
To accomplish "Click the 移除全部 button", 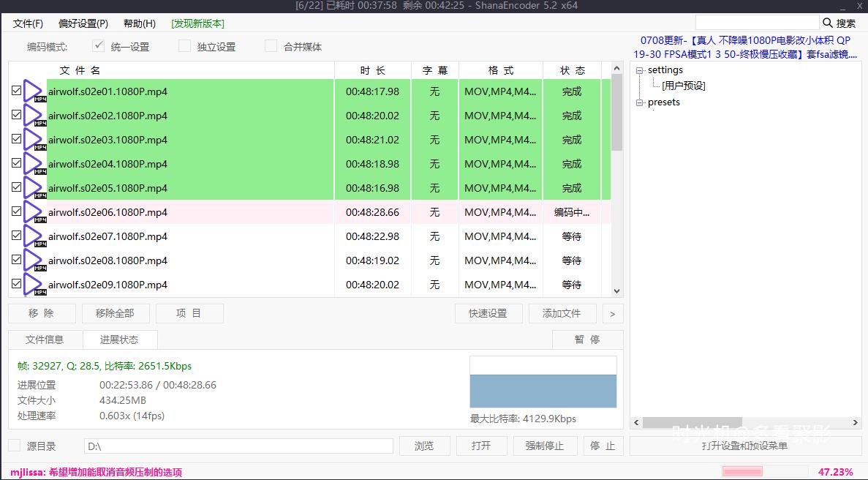I will (116, 312).
